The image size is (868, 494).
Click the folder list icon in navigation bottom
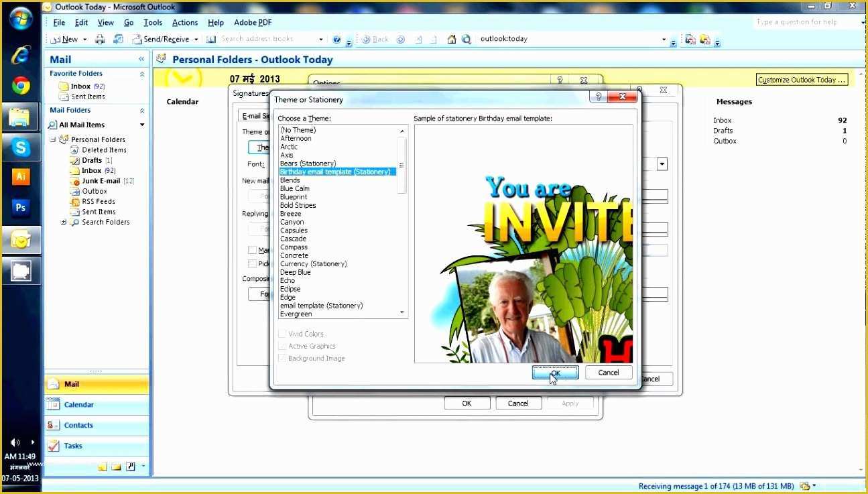coord(116,467)
